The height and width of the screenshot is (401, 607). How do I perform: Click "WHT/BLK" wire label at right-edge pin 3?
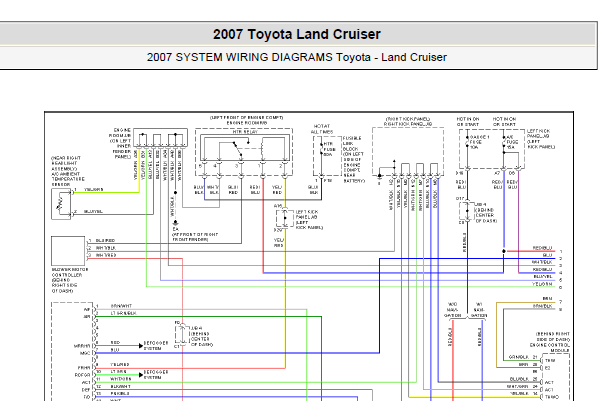pyautogui.click(x=542, y=262)
